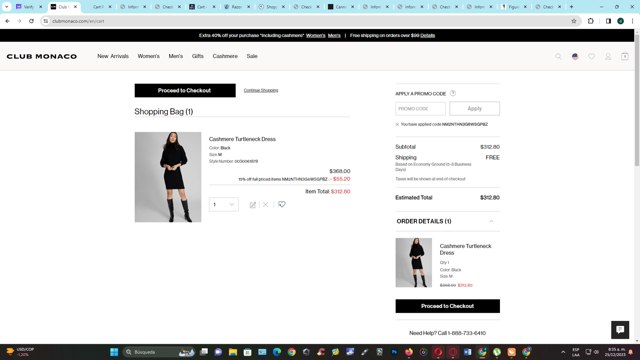Open Chrome extensions puzzle icon

coord(591,21)
